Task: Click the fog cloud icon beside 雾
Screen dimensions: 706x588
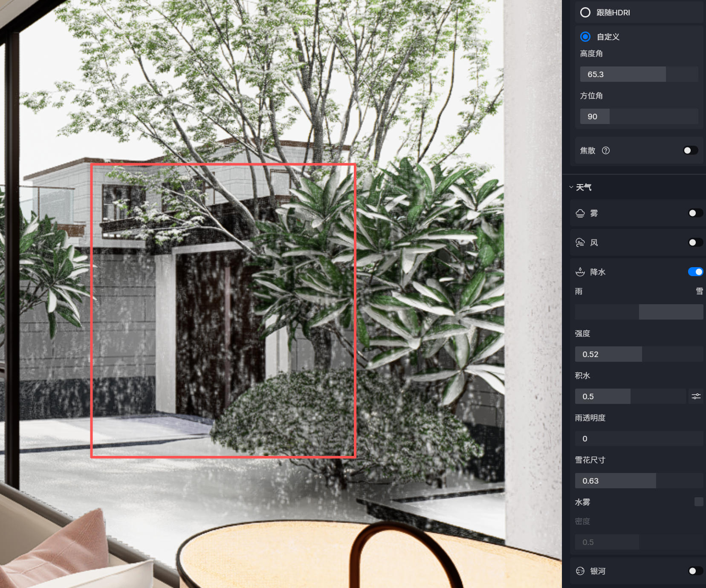Action: point(580,213)
